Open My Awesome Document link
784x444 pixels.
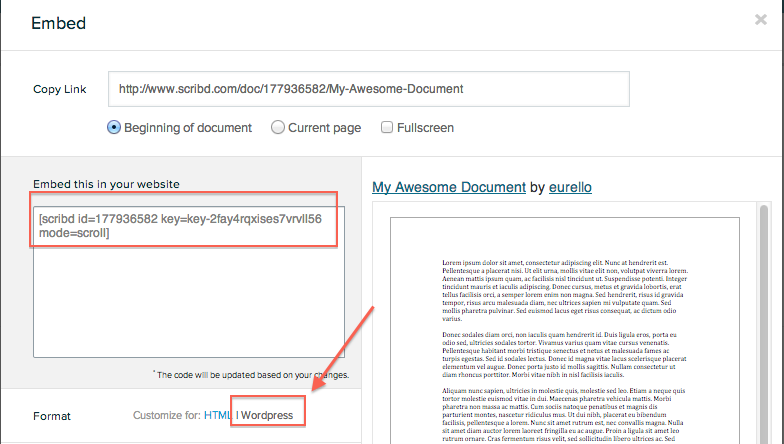449,187
